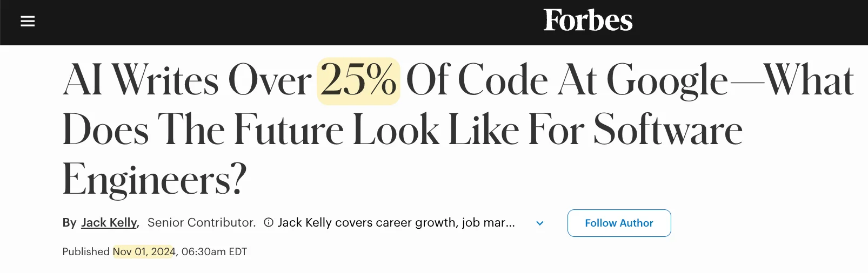Click the info icon beside author bio
The image size is (868, 273).
268,222
